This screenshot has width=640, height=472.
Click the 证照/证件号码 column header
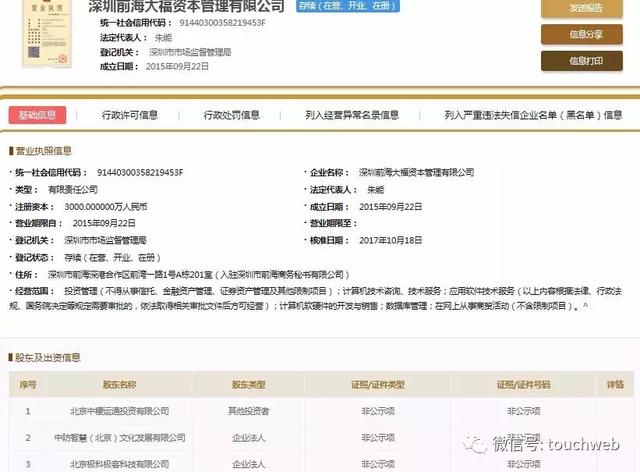524,385
